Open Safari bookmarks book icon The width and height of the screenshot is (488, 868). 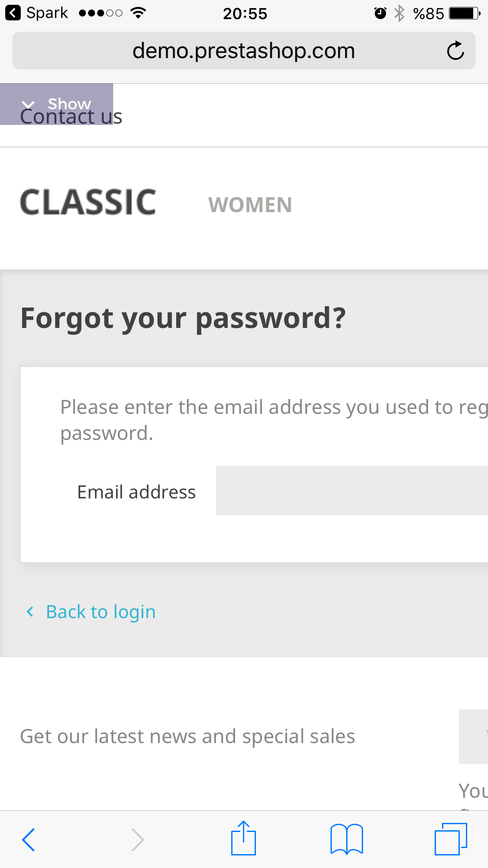coord(346,839)
